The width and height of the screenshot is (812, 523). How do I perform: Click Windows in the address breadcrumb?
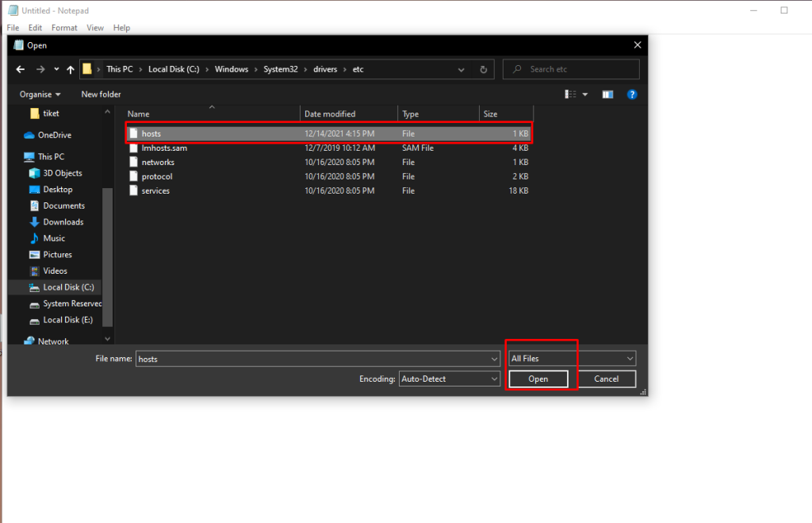(x=232, y=69)
